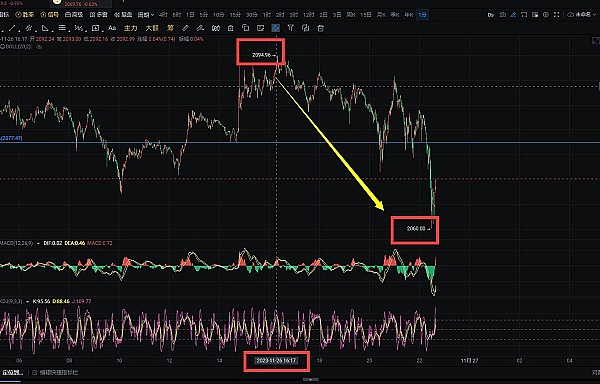Select the ruler measurement tool
This screenshot has width=600, height=384.
[x=185, y=28]
